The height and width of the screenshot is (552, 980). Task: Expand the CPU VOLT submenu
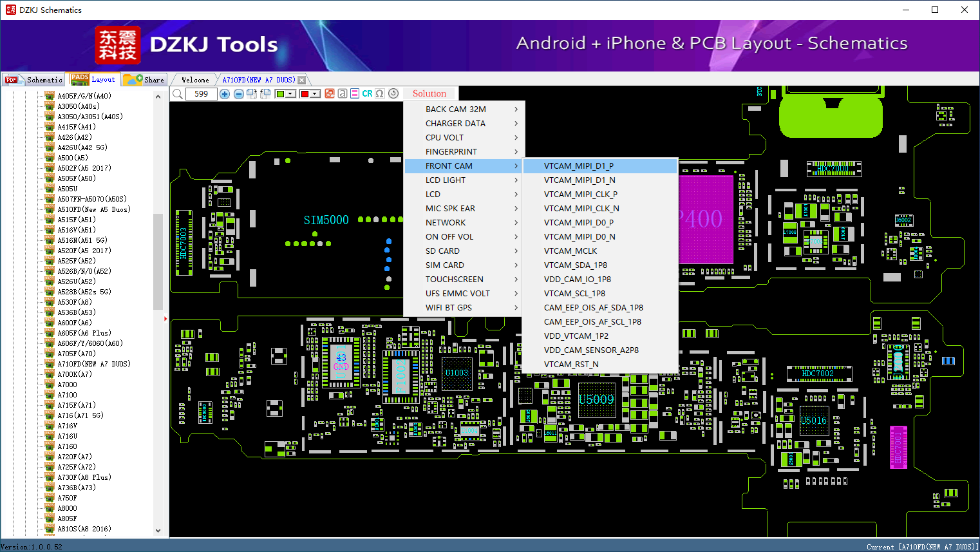[464, 138]
